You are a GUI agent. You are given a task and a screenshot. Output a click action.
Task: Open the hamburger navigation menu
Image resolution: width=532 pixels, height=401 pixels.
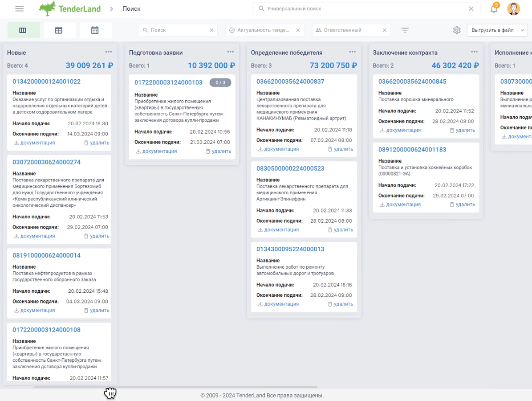pyautogui.click(x=19, y=8)
